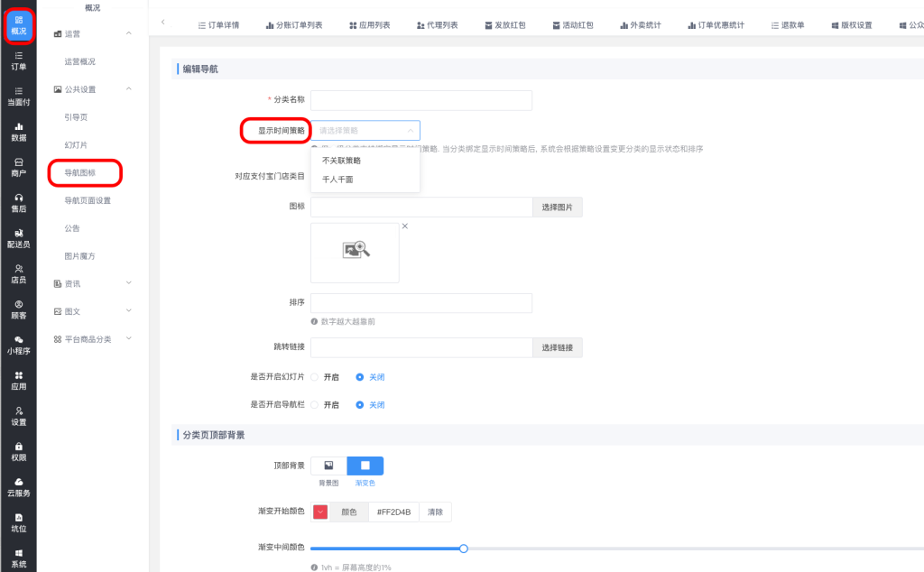Screen dimensions: 924x572
Task: Click the 选择链接 button
Action: 557,347
